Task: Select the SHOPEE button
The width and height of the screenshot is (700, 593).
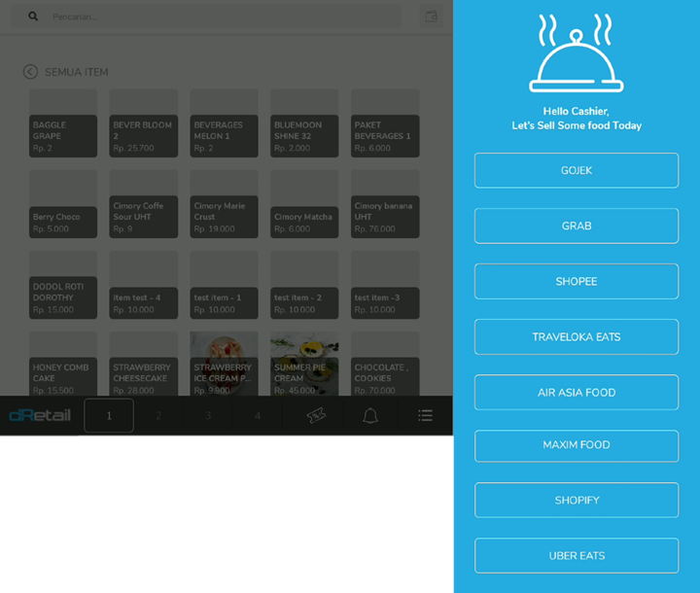Action: click(x=577, y=281)
